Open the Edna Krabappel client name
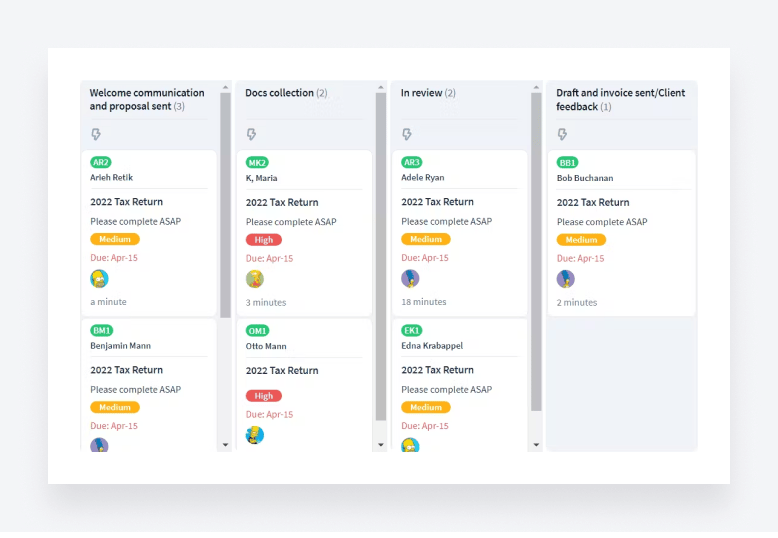778x538 pixels. click(432, 346)
